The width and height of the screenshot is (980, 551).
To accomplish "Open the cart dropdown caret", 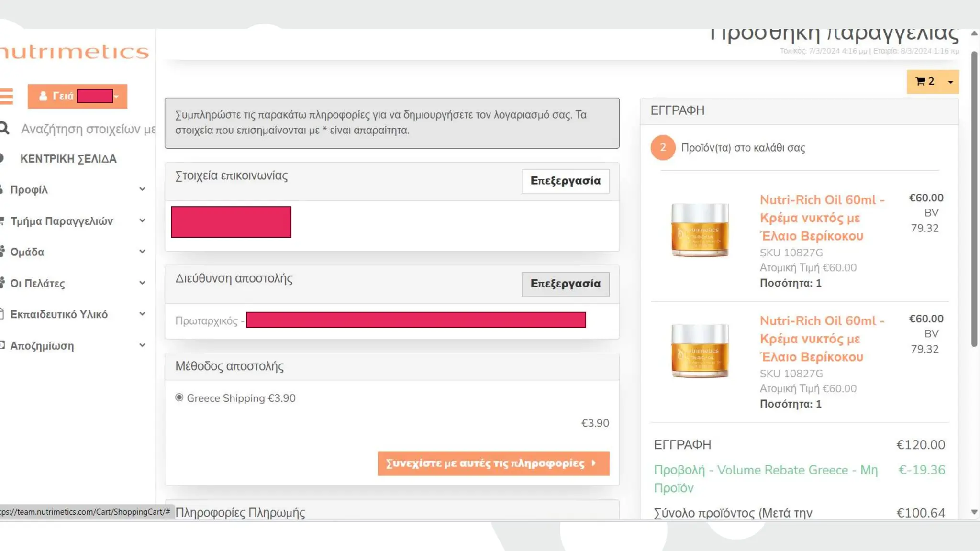I will pos(950,82).
